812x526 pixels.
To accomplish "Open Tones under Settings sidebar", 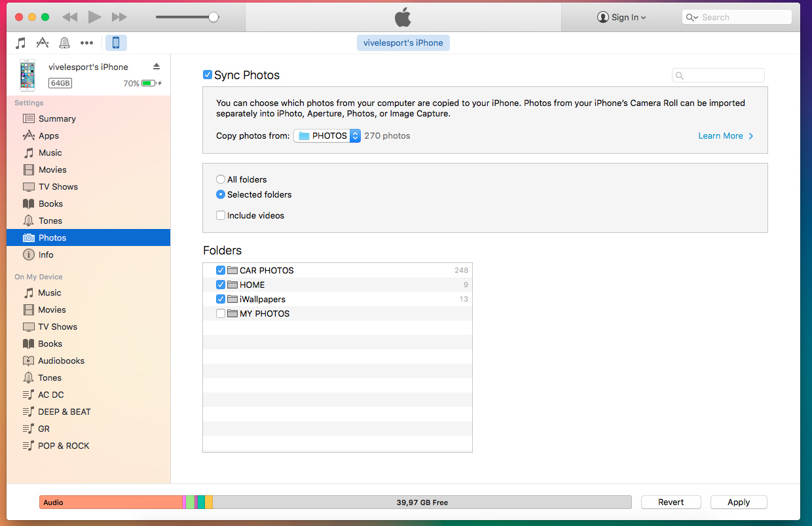I will click(x=88, y=220).
